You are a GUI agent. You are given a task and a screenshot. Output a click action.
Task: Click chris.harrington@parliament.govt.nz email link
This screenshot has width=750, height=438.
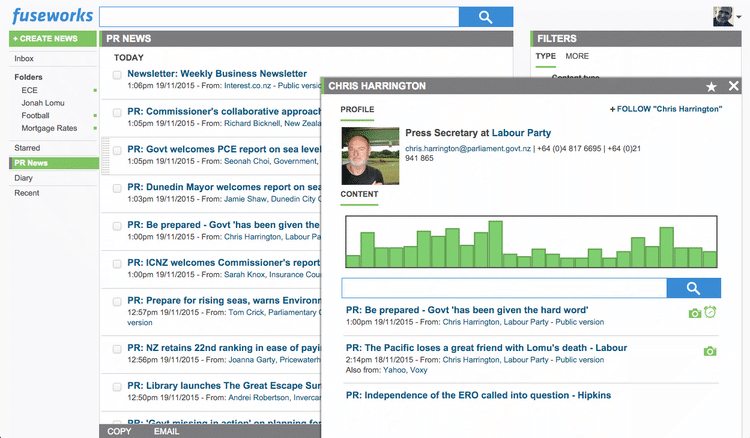coord(468,149)
